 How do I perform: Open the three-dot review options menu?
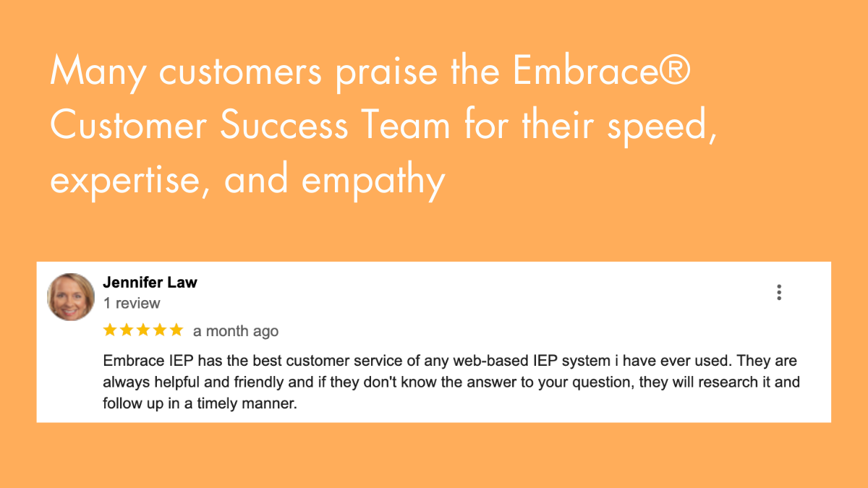(x=779, y=292)
